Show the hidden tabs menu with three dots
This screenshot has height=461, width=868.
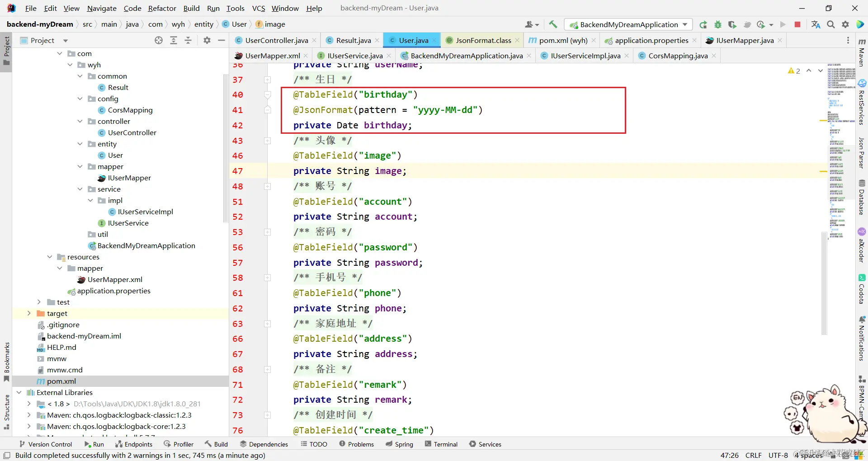coord(848,40)
